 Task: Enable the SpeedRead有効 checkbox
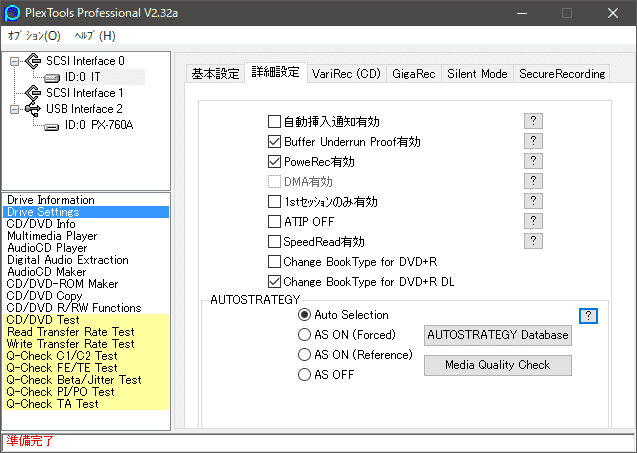[x=275, y=242]
